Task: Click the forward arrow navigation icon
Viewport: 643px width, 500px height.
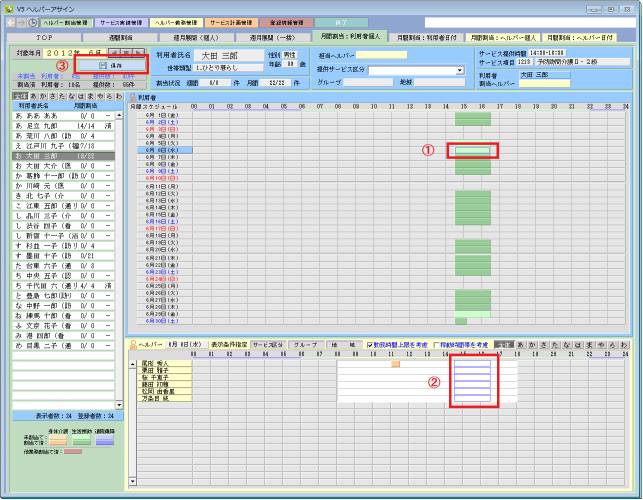Action: coord(21,21)
